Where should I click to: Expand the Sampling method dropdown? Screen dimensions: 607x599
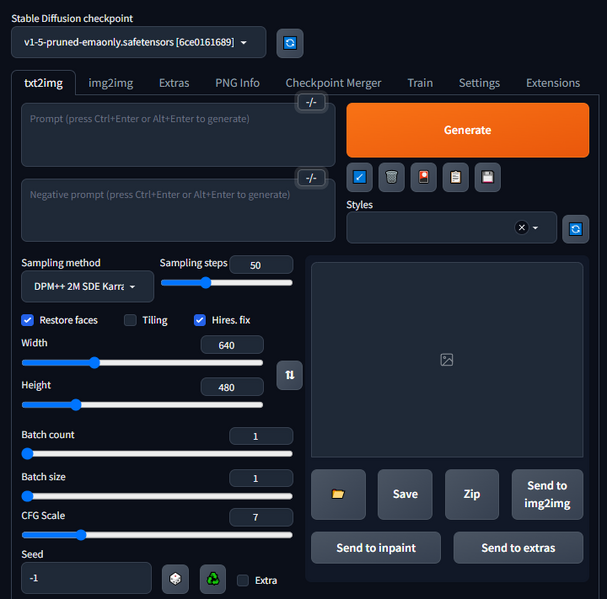point(88,287)
